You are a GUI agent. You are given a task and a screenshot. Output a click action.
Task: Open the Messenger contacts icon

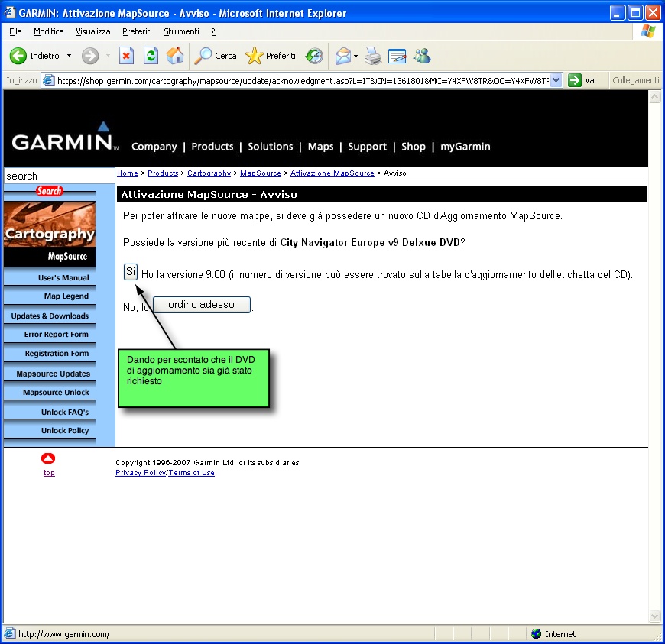tap(421, 56)
